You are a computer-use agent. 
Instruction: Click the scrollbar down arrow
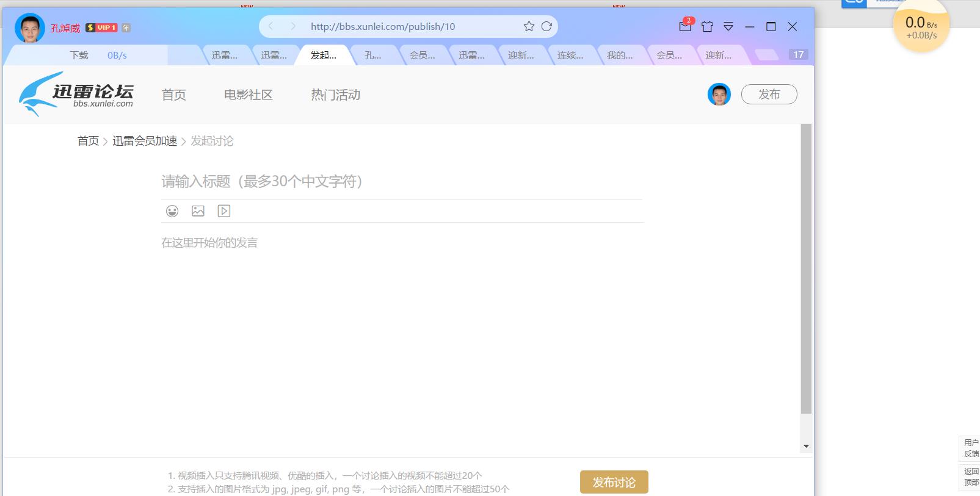coord(806,446)
